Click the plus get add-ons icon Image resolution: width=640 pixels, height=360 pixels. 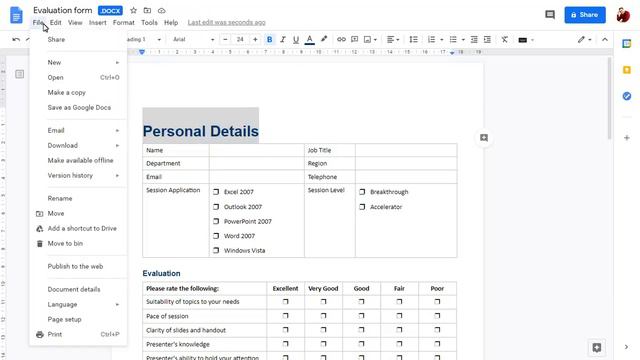[x=627, y=138]
